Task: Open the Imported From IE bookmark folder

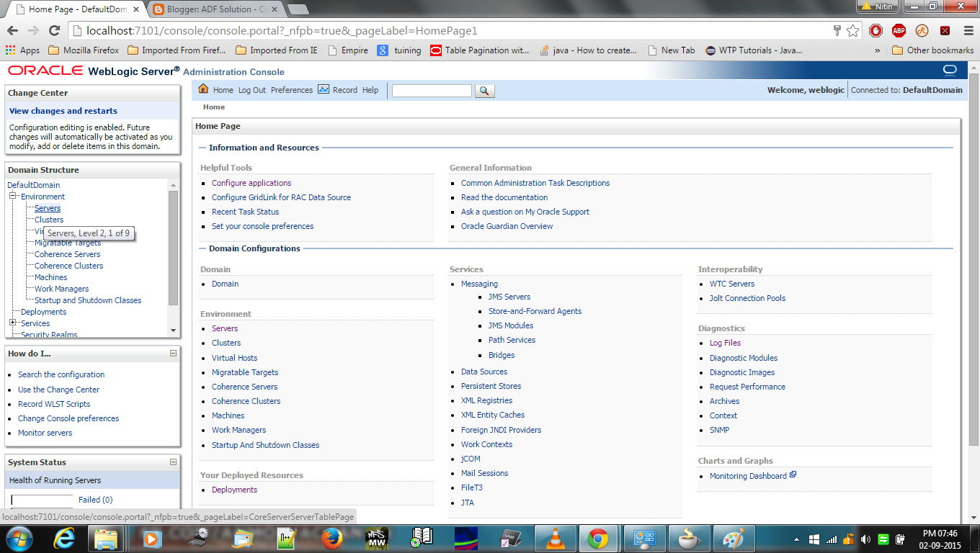Action: click(x=276, y=50)
